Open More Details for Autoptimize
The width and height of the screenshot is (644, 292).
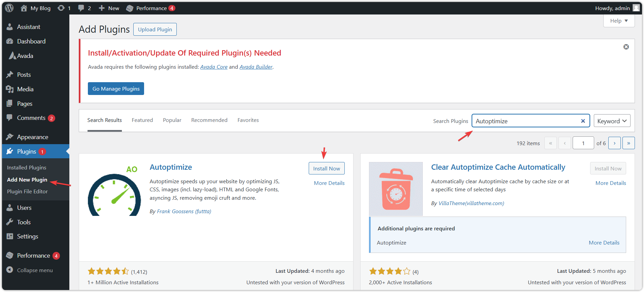coord(329,183)
